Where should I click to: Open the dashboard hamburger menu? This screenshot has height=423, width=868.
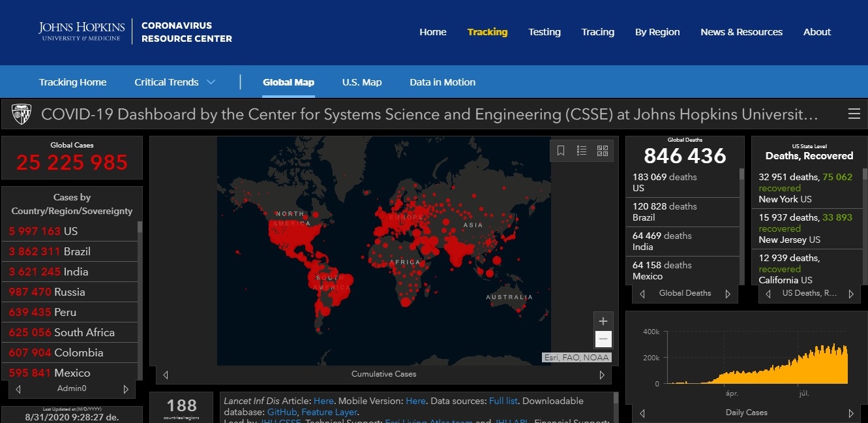(x=854, y=114)
